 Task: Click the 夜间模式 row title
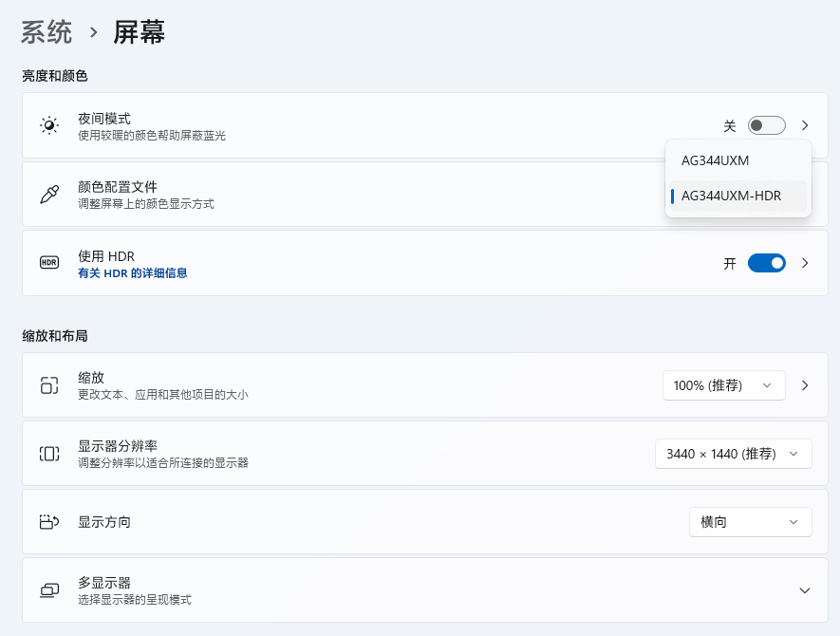pos(104,119)
